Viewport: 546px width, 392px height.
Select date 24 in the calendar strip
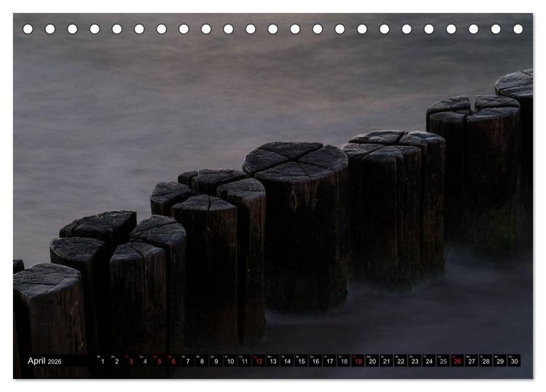430,360
